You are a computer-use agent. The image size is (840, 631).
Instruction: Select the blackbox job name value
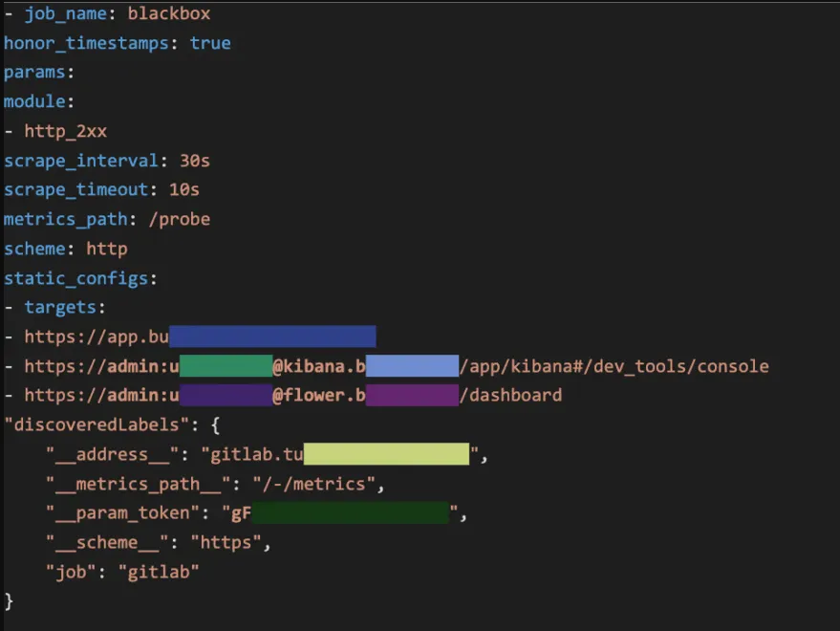170,14
